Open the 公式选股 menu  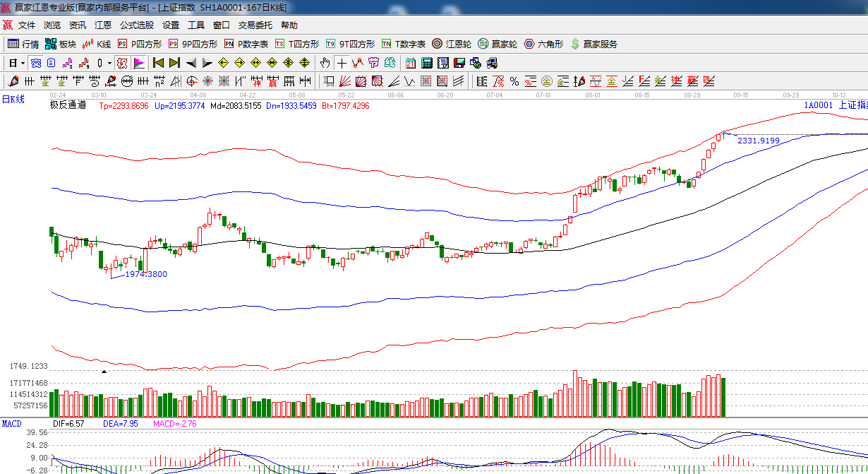point(136,25)
